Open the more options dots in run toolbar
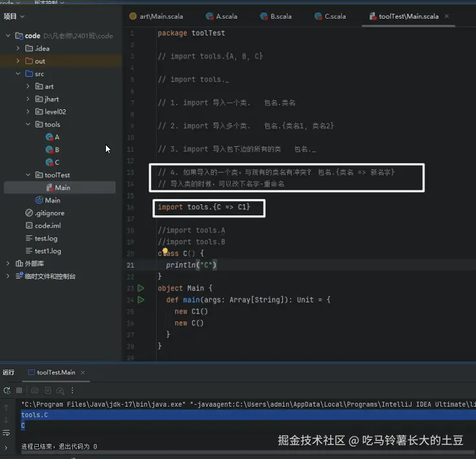This screenshot has width=476, height=459. coord(72,390)
